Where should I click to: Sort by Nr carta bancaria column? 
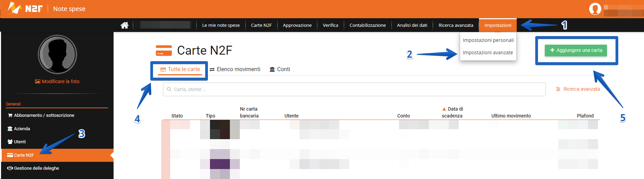tap(249, 112)
